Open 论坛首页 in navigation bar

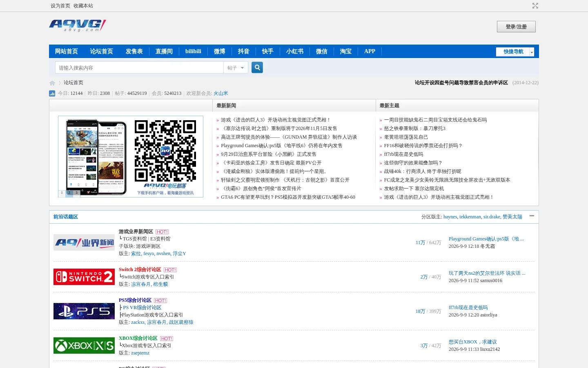[102, 52]
